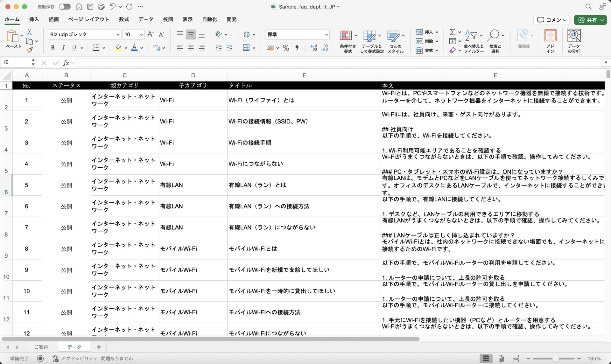Screen dimensions: 611x364
Task: Expand the formula bar chevron
Action: tap(606, 63)
